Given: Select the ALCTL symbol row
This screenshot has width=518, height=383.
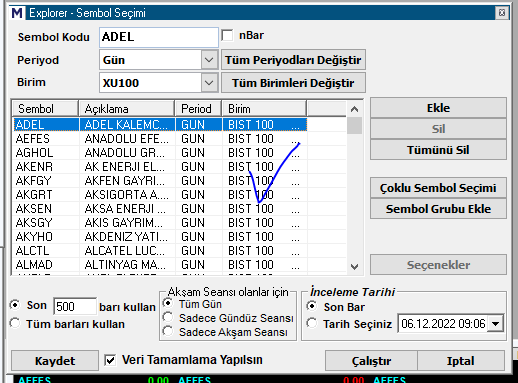Looking at the screenshot, I should [160, 251].
